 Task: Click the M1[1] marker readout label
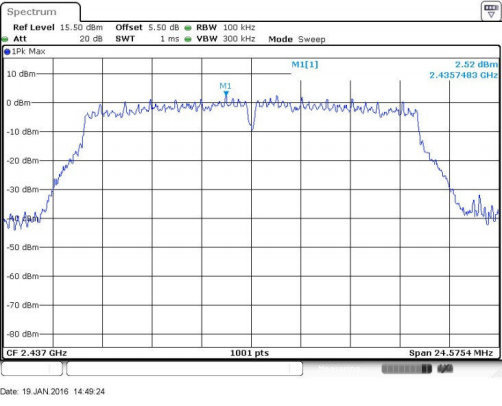[305, 64]
